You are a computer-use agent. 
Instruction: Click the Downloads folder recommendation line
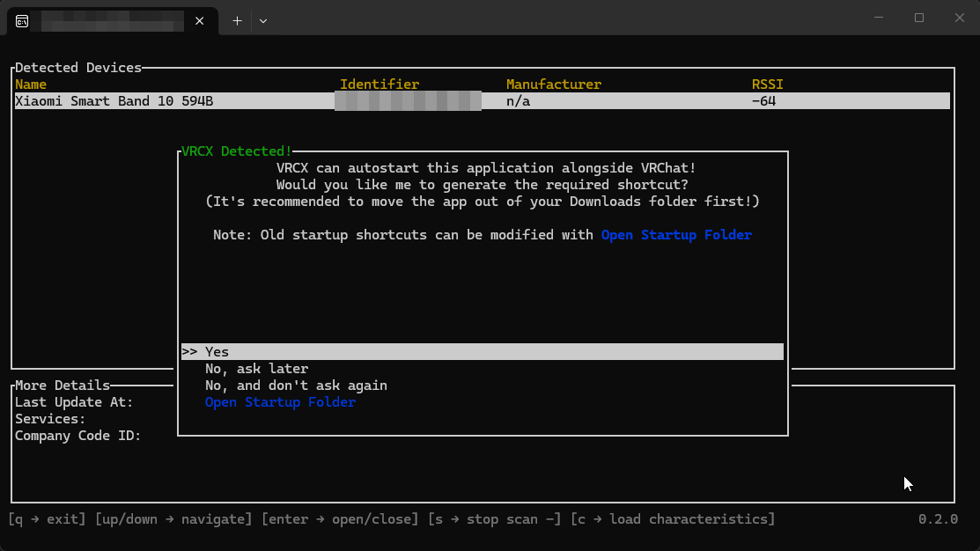[482, 202]
